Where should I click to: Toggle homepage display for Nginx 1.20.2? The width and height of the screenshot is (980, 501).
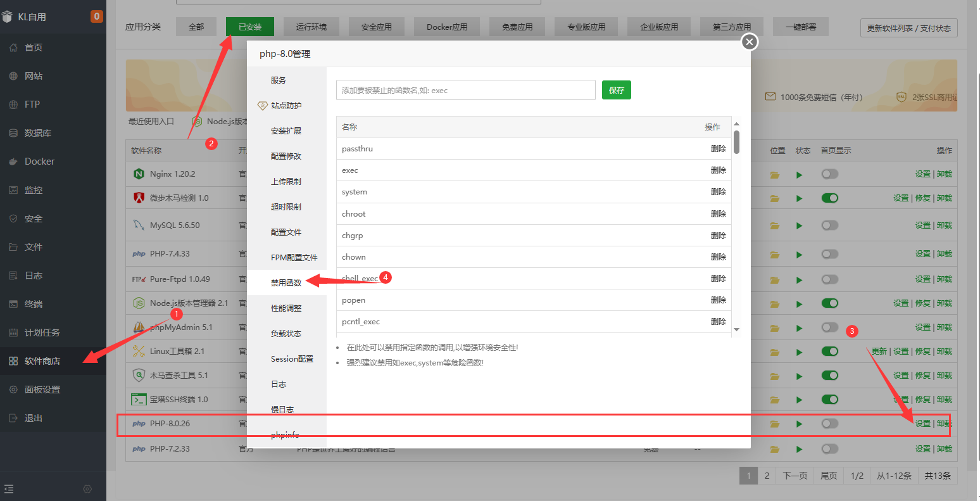click(x=829, y=174)
